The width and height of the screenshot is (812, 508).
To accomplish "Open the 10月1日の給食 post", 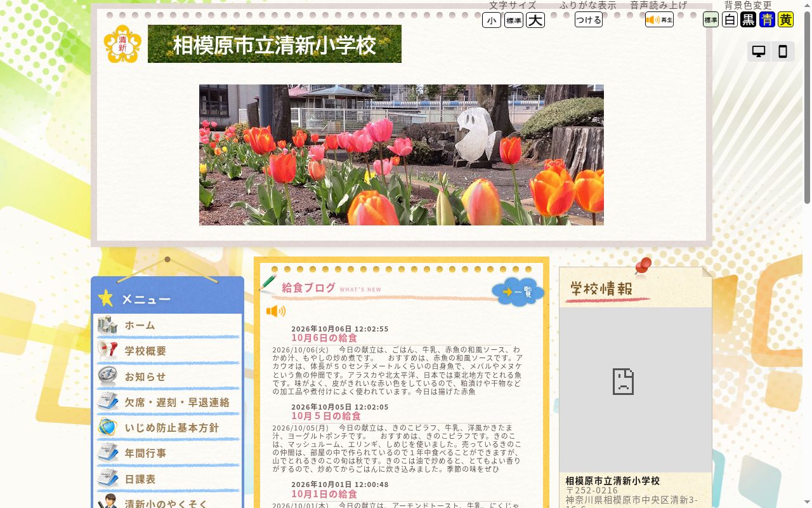I will [x=324, y=494].
